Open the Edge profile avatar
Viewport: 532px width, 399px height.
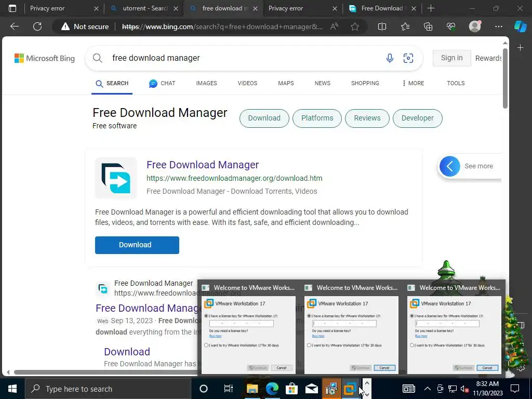point(475,26)
